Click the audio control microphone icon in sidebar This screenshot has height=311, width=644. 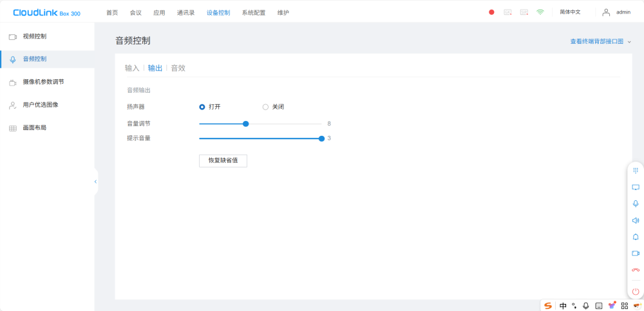(13, 60)
